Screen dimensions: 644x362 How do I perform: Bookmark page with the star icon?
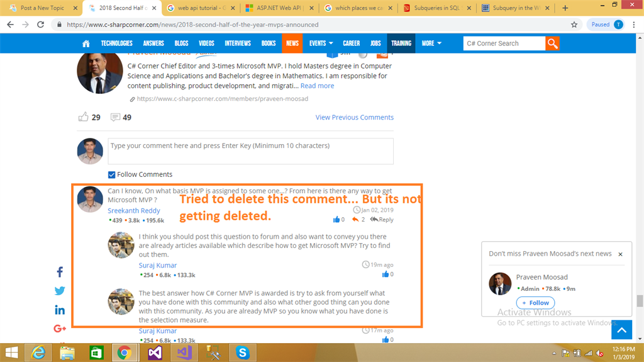point(574,25)
